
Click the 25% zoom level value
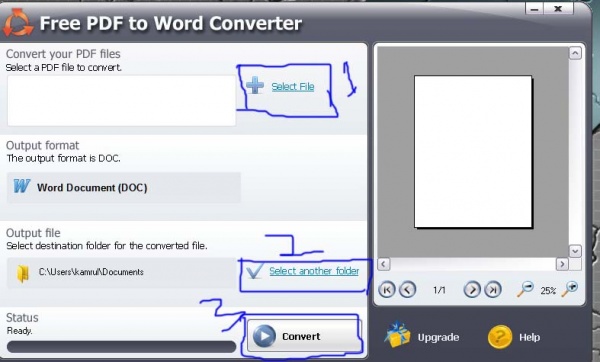point(548,291)
